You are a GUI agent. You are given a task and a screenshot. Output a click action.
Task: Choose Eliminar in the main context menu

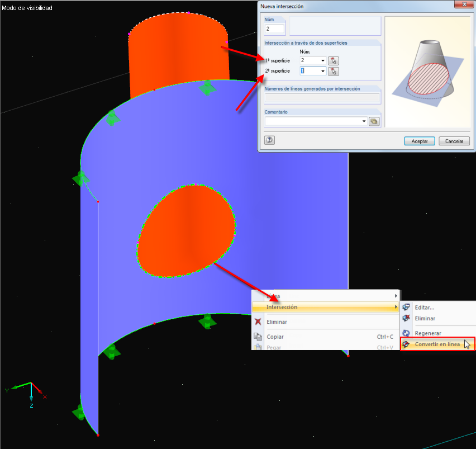pyautogui.click(x=325, y=322)
